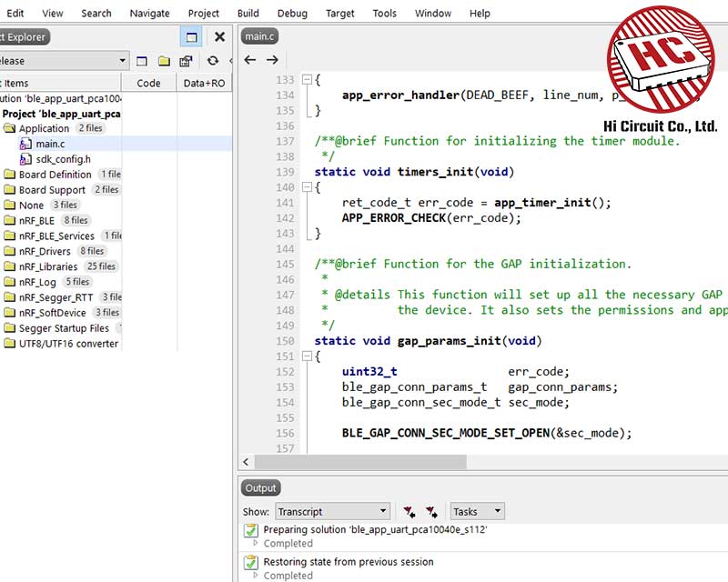
Task: Click the Preparing solution task check icon
Action: pyautogui.click(x=251, y=530)
